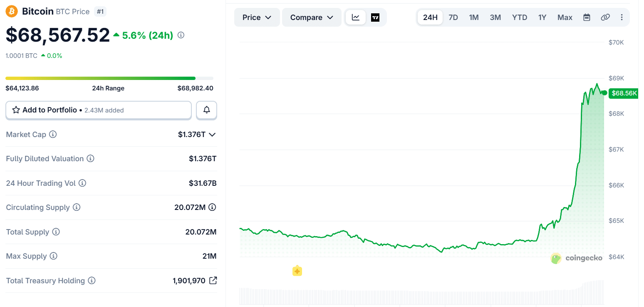This screenshot has height=307, width=644.
Task: Switch to the line chart view icon
Action: (x=356, y=17)
